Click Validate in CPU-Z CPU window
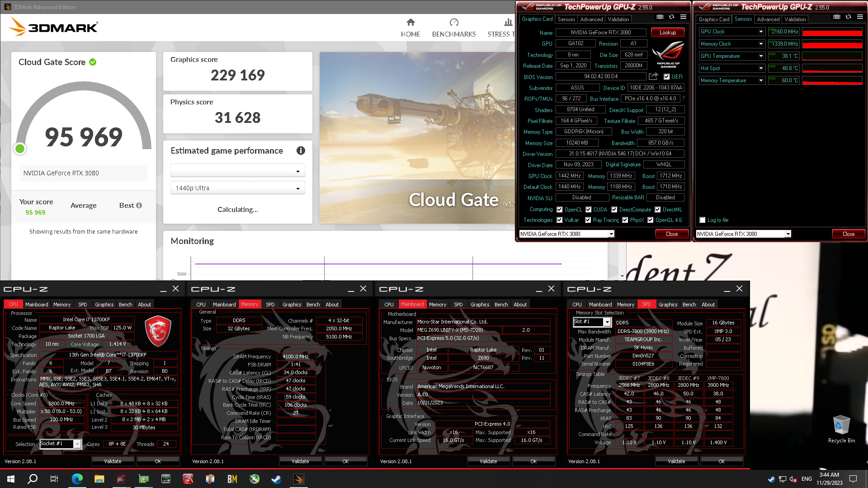 click(113, 461)
